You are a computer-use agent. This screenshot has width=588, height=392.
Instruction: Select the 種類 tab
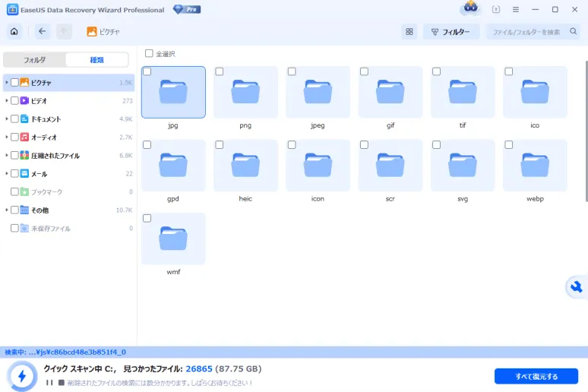97,60
